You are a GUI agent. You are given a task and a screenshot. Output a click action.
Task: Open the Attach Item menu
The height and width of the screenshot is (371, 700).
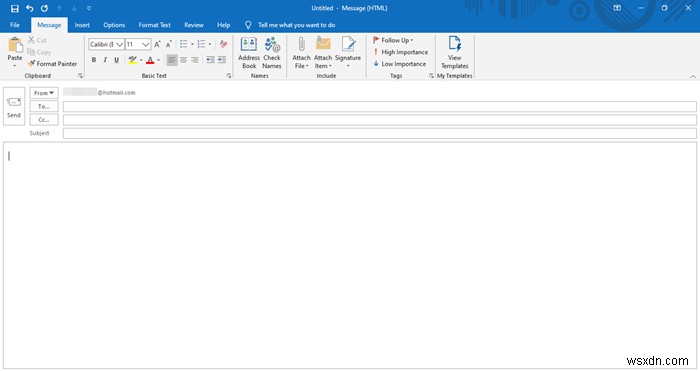(323, 53)
